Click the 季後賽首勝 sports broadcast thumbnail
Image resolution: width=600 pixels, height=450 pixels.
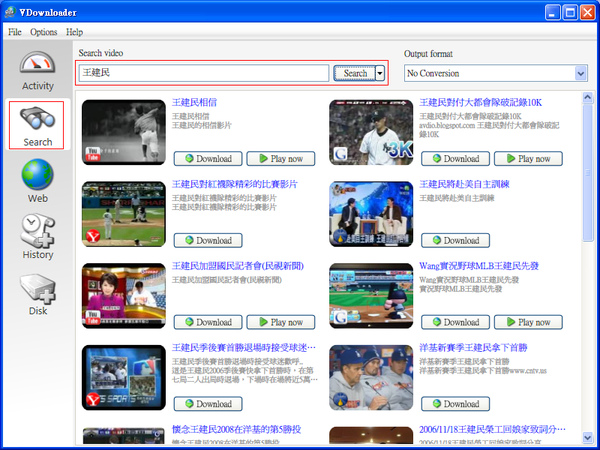(124, 377)
